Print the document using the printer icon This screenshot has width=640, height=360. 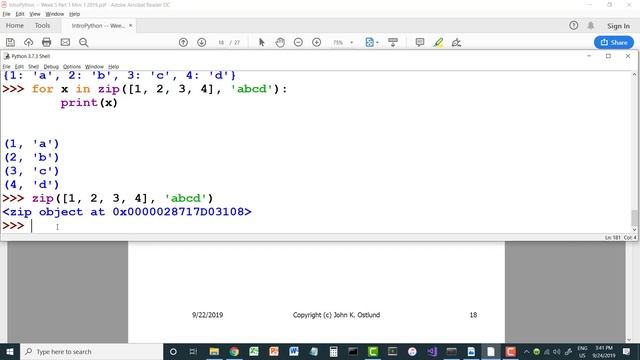[x=47, y=42]
